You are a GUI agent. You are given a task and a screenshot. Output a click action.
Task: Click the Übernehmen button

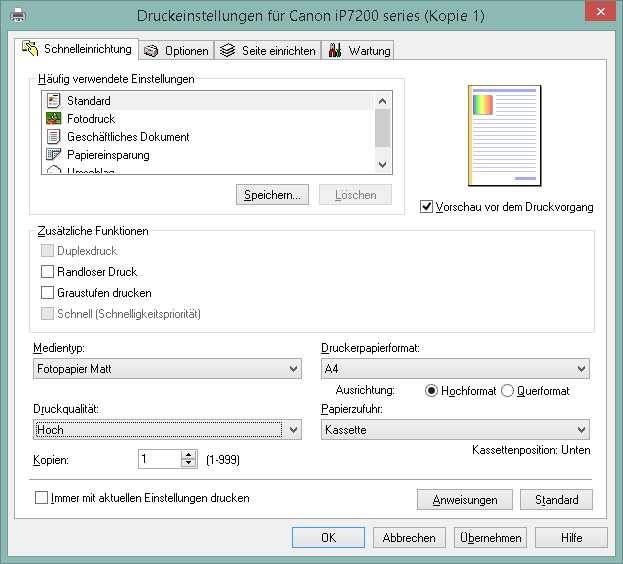491,538
